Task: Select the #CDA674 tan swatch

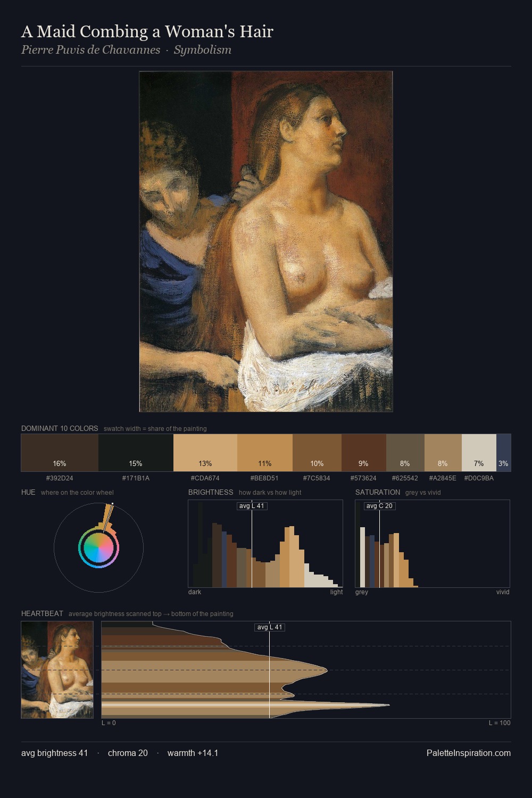Action: (x=205, y=453)
